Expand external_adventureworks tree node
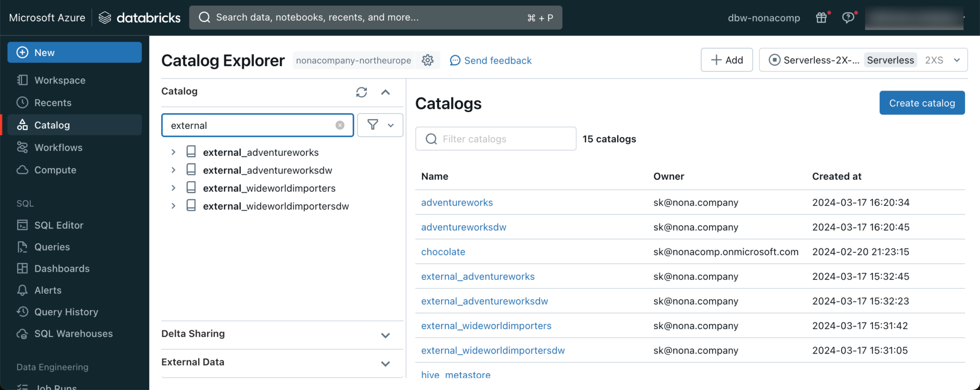 click(x=173, y=152)
